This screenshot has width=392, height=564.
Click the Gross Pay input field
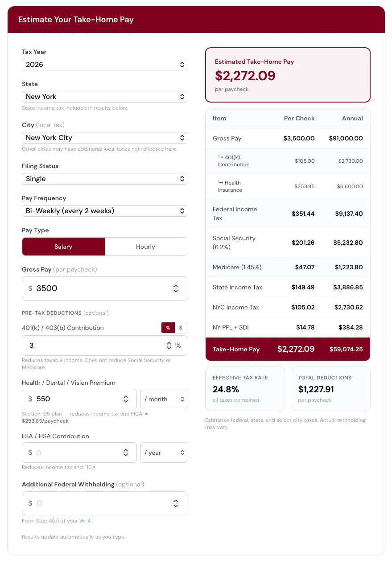(x=104, y=288)
